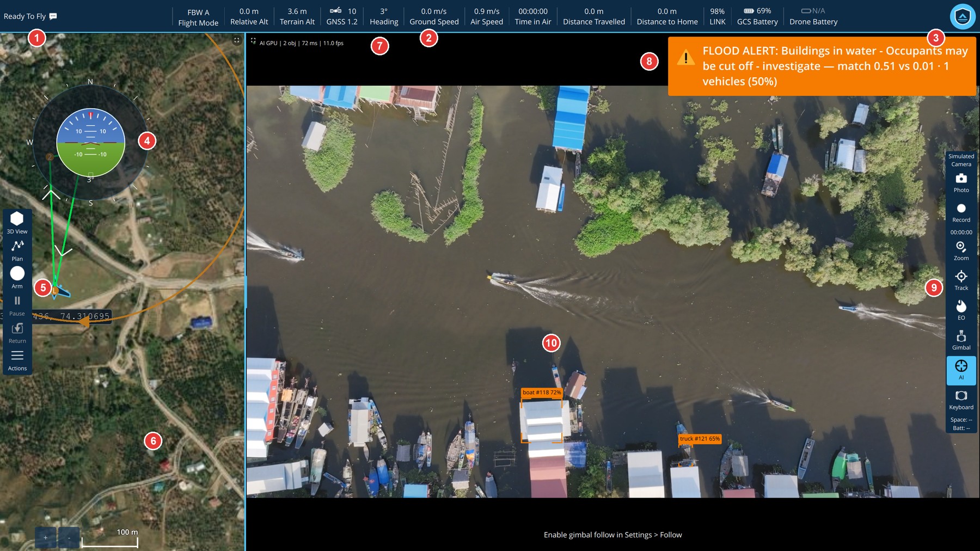Click the Air Speed 0.9 m/s readout
980x551 pixels.
(x=486, y=16)
